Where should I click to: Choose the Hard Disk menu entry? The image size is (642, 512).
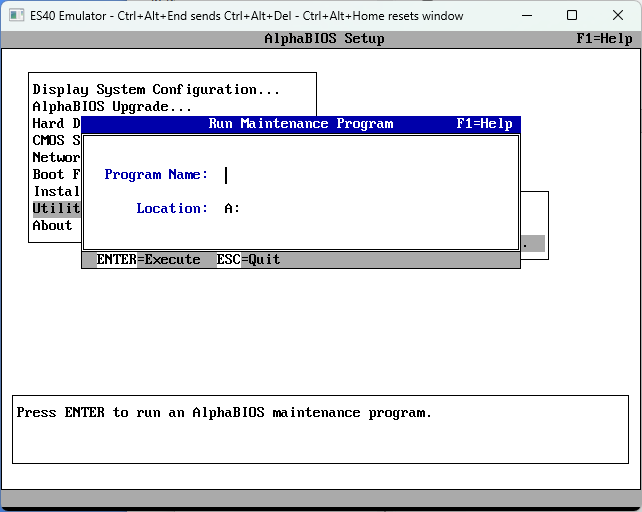[x=57, y=123]
